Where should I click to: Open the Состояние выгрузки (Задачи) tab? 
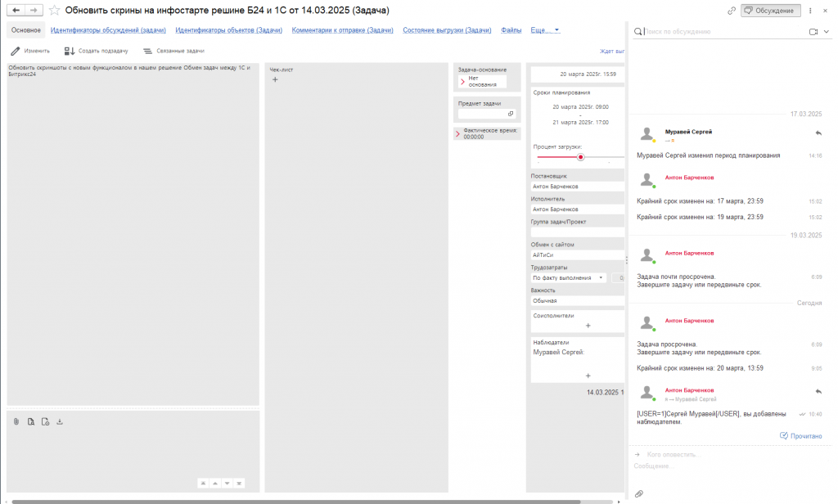[447, 30]
